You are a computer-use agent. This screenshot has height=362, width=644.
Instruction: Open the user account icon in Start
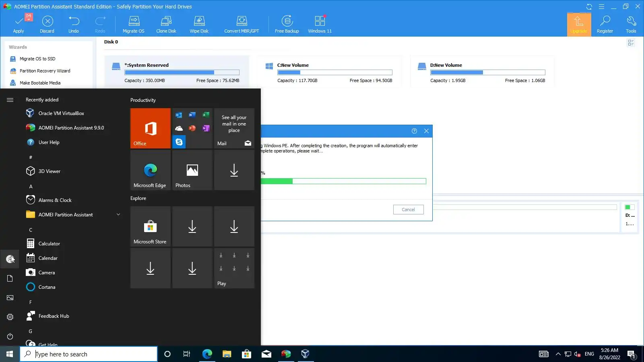point(10,259)
